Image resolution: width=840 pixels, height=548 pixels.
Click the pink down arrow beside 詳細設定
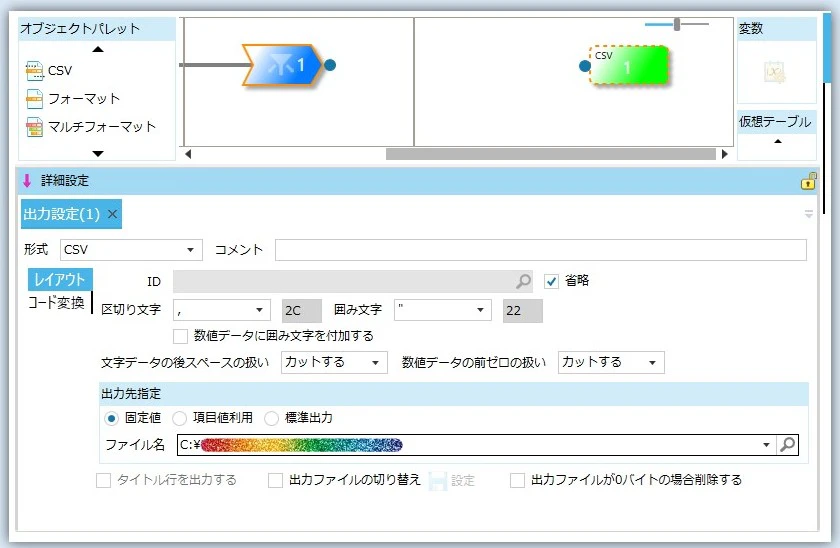click(x=27, y=181)
